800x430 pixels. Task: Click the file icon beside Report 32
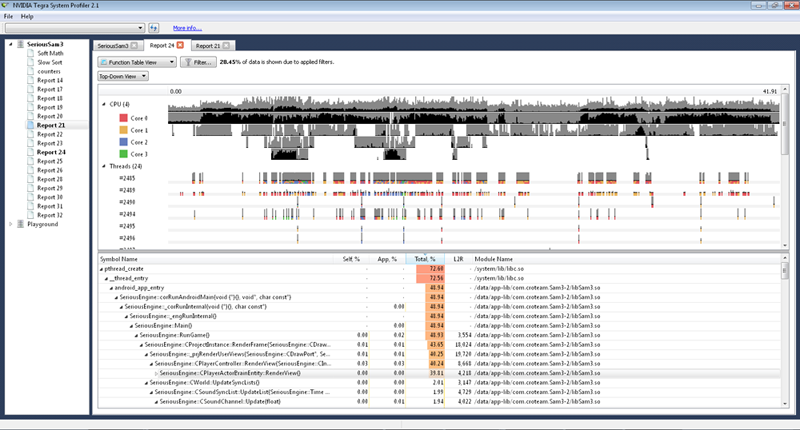click(x=31, y=215)
